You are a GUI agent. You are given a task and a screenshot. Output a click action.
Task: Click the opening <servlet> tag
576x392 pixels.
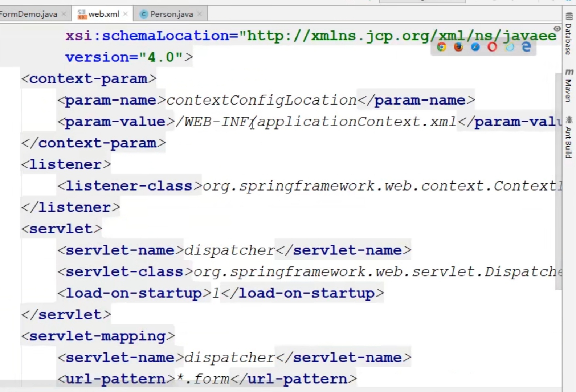[62, 229]
